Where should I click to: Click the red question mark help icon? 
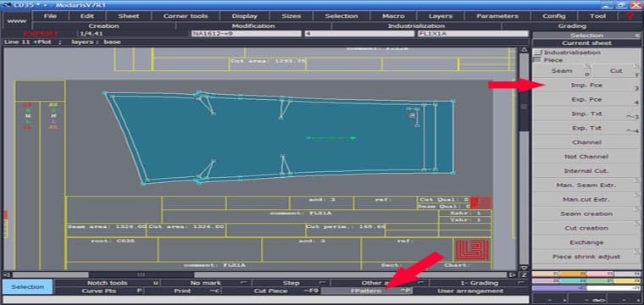629,16
